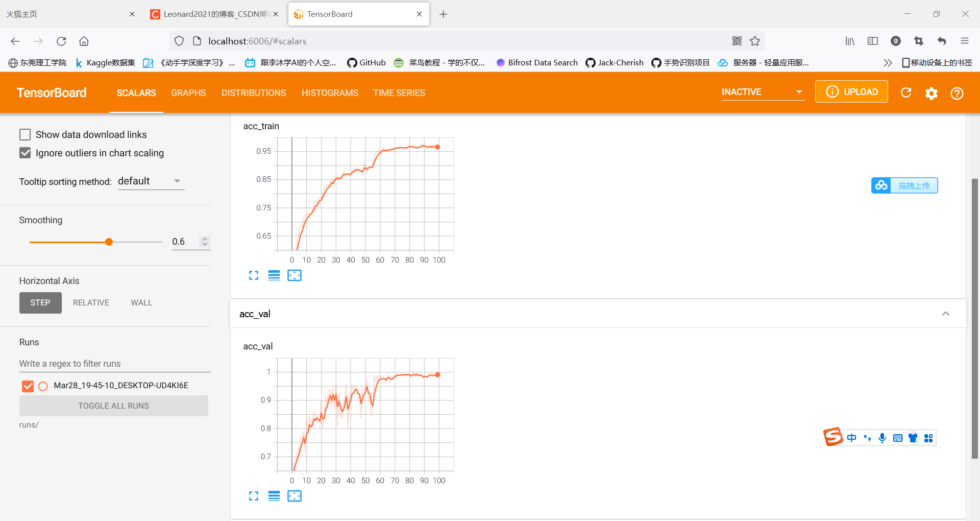Refresh TensorBoard data
The height and width of the screenshot is (521, 980).
(x=906, y=92)
